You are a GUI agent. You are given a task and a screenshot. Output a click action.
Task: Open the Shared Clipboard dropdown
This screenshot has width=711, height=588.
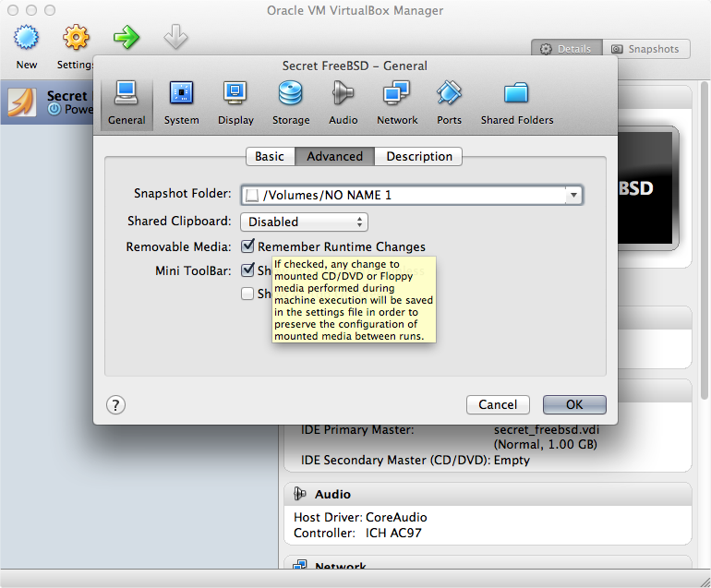pos(305,222)
